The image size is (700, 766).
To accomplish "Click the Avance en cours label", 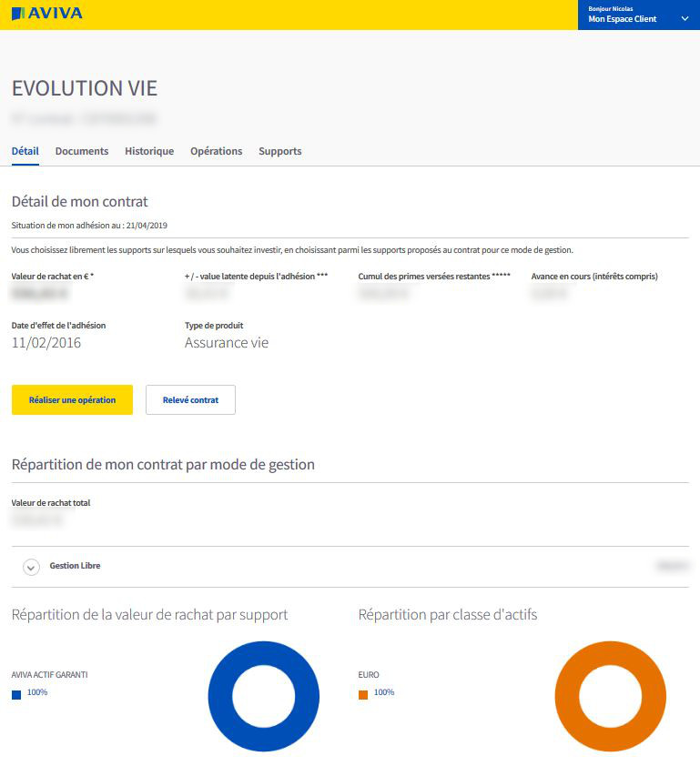I will click(x=594, y=276).
